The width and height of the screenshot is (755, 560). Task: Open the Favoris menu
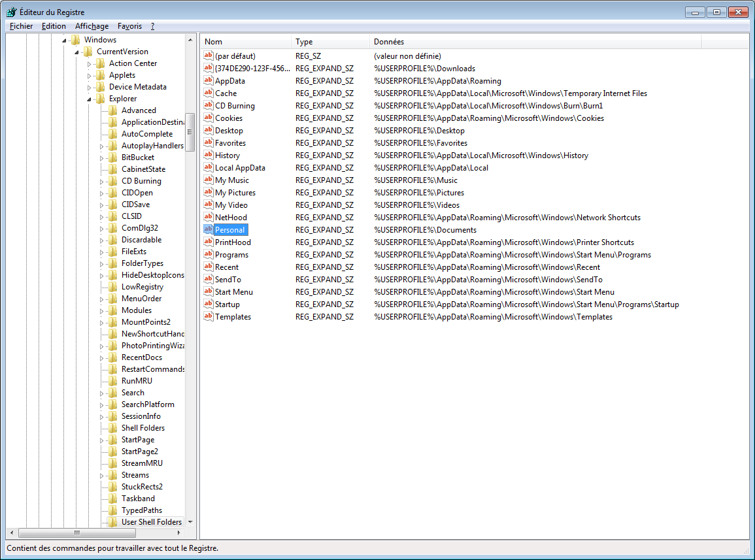[129, 26]
